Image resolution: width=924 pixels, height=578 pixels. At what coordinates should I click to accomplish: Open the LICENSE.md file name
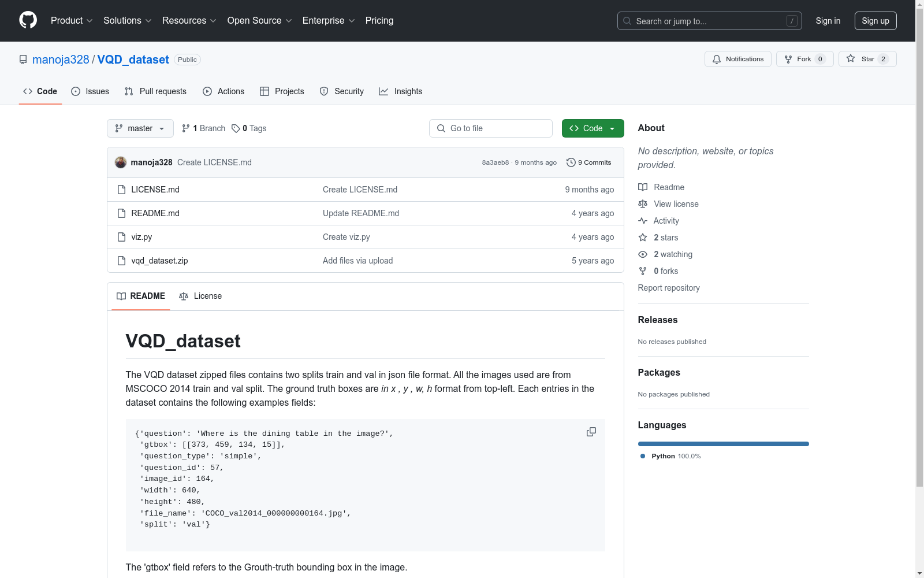click(x=155, y=190)
